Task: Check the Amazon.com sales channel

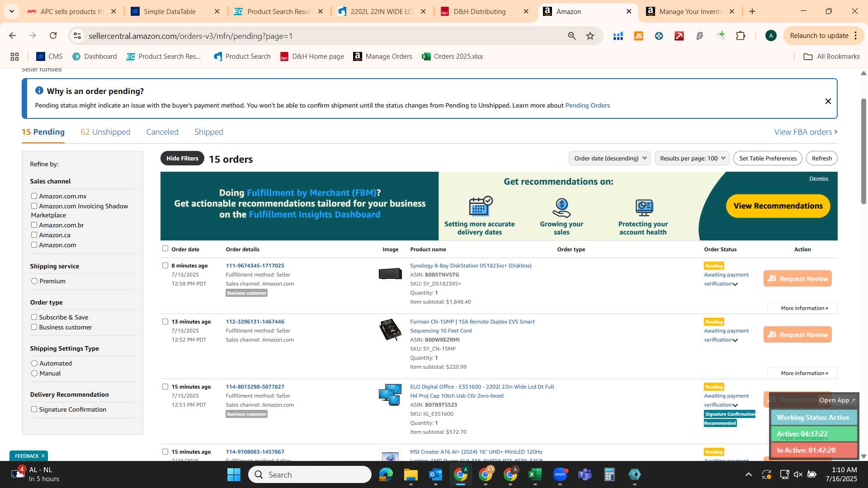Action: tap(34, 244)
